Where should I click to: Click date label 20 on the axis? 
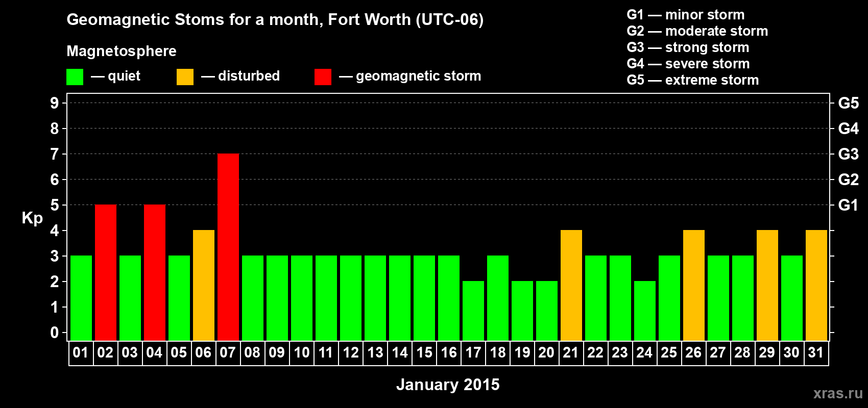coord(546,353)
